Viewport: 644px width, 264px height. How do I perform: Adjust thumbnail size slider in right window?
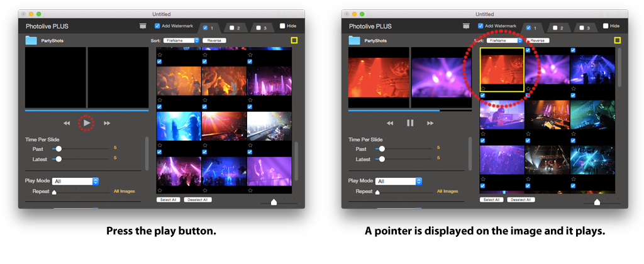point(597,202)
